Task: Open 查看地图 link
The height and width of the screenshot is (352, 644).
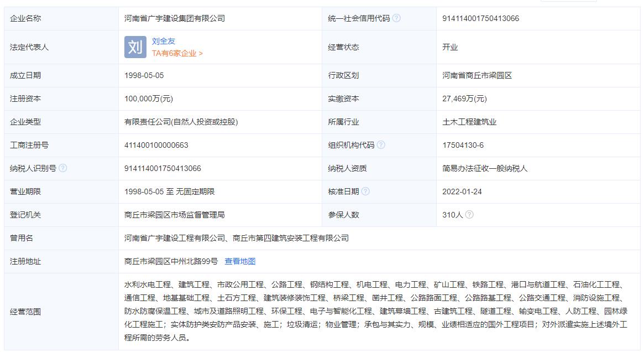Action: coord(240,261)
